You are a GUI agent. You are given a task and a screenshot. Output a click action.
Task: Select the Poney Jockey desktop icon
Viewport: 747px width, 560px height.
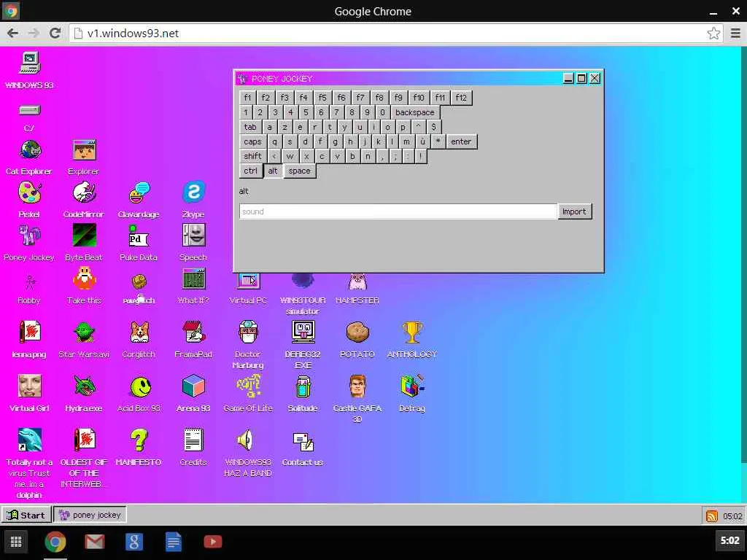click(x=29, y=236)
